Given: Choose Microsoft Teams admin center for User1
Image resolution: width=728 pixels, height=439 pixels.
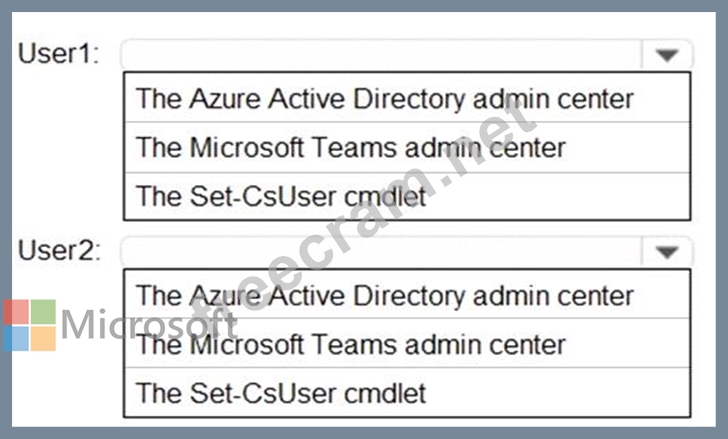Looking at the screenshot, I should click(351, 147).
